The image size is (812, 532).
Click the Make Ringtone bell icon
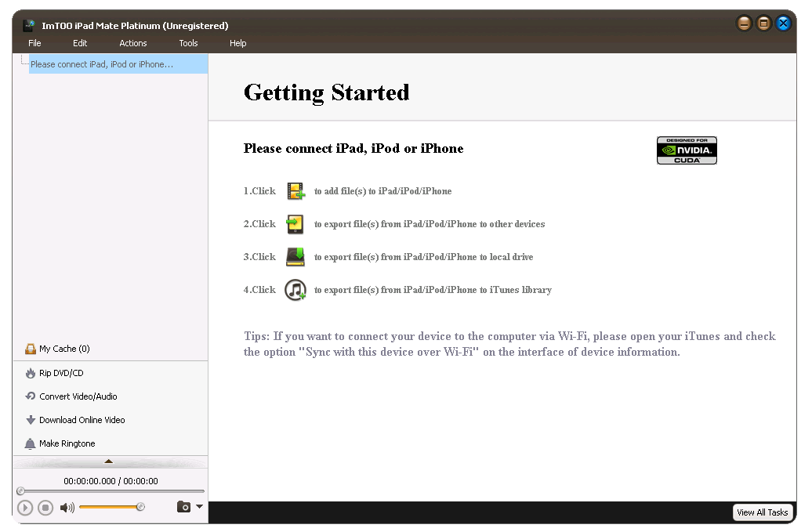31,443
